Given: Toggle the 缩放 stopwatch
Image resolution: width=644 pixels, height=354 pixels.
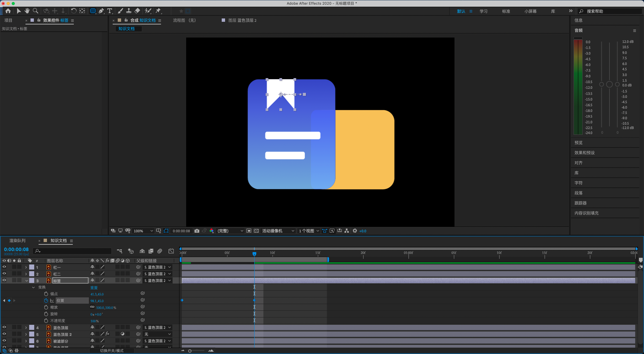Looking at the screenshot, I should tap(46, 307).
